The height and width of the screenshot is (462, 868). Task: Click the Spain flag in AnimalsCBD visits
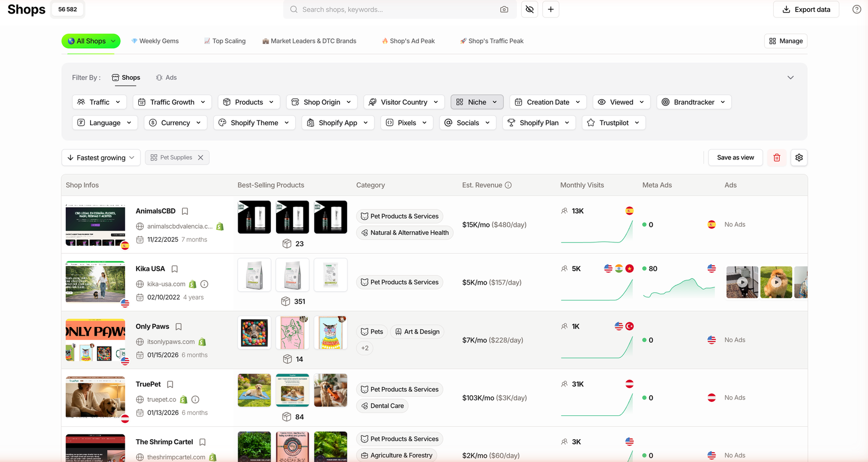(629, 211)
